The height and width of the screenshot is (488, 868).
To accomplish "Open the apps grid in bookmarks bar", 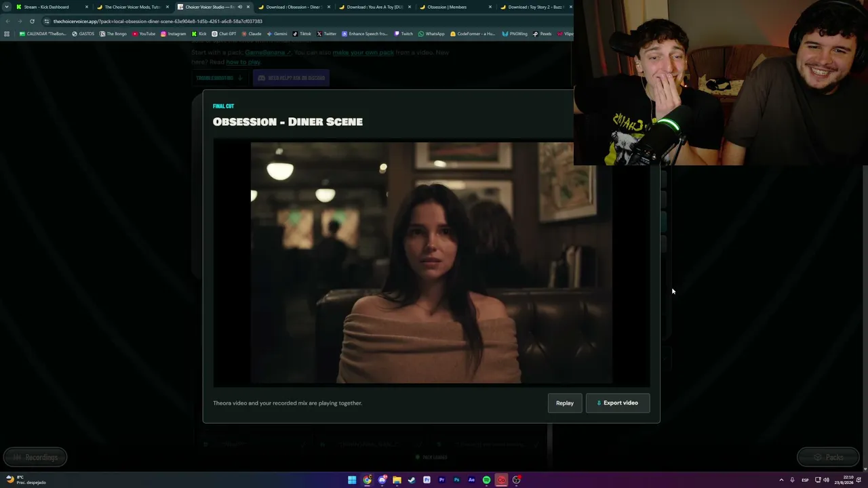I will [x=7, y=34].
